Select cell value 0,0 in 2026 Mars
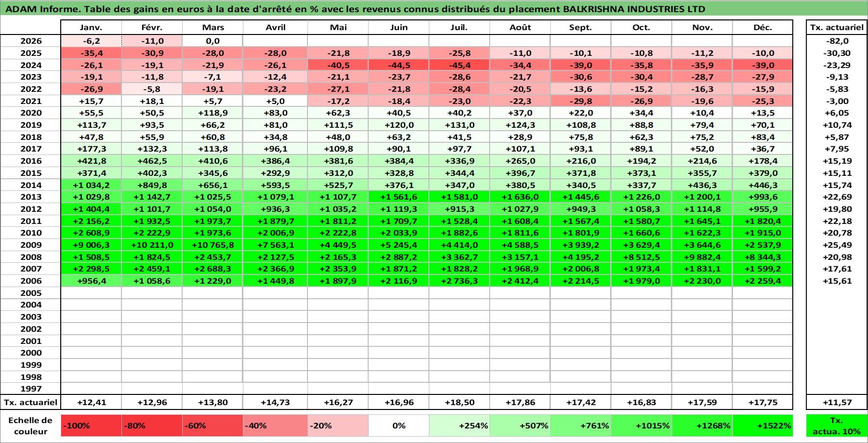The height and width of the screenshot is (443, 868). pyautogui.click(x=213, y=41)
